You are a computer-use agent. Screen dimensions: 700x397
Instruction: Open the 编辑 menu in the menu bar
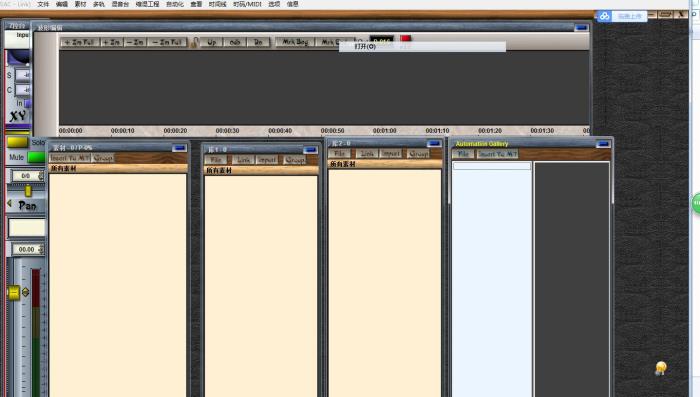point(62,4)
